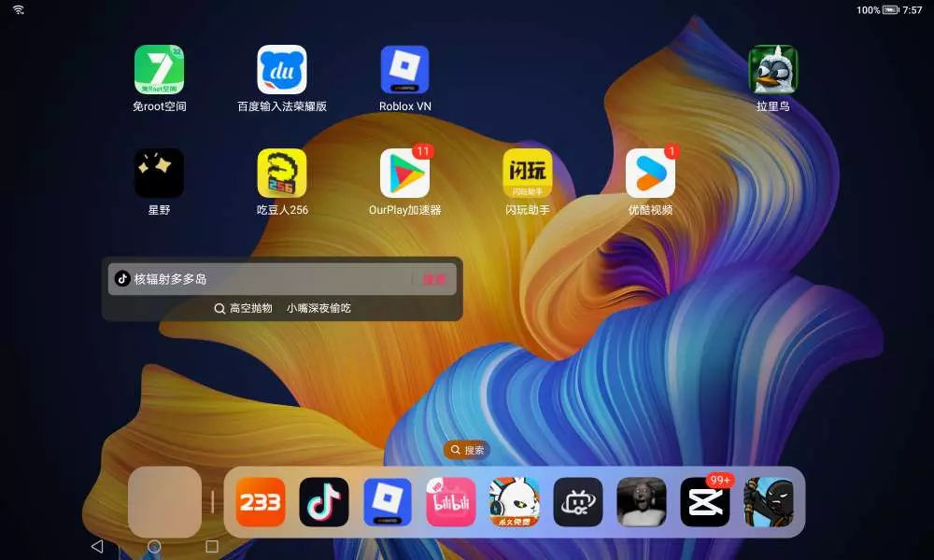Open the 星野 app
Image resolution: width=934 pixels, height=560 pixels.
pyautogui.click(x=159, y=174)
